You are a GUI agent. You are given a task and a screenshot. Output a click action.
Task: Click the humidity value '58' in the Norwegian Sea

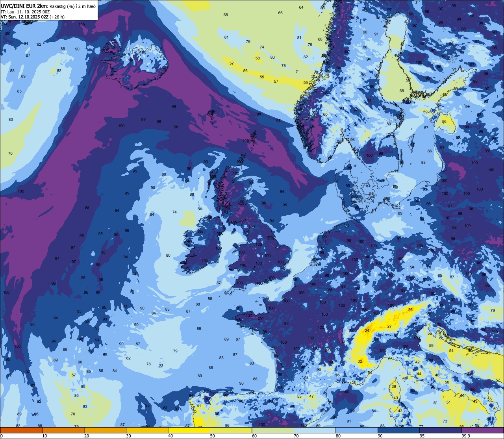258,58
